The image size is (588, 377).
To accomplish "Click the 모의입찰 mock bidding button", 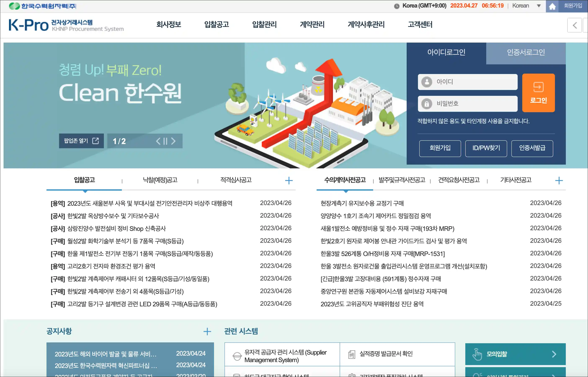I will 515,354.
